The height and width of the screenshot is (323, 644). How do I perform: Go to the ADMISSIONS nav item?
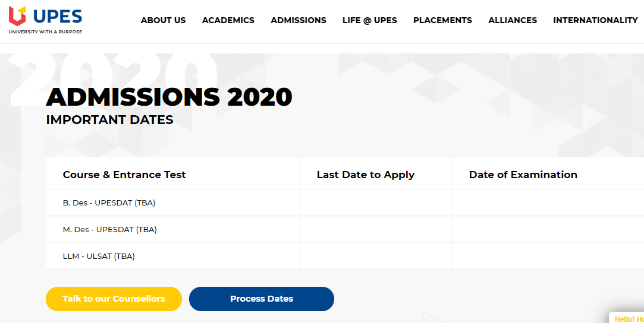[298, 20]
